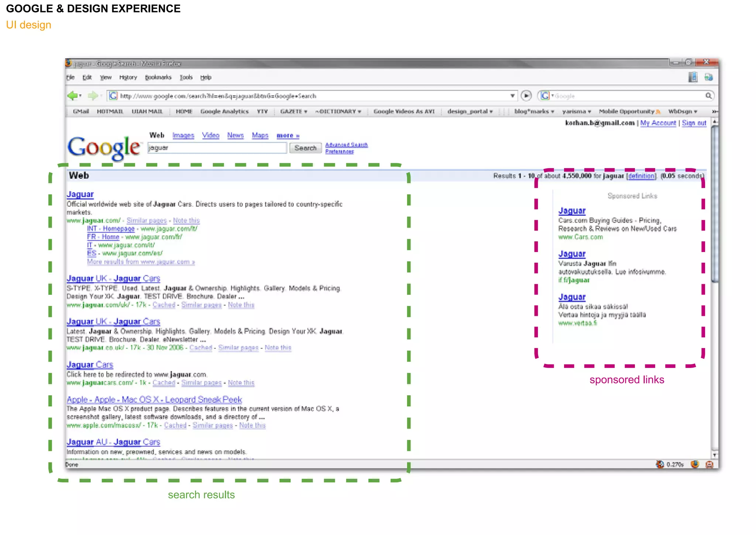This screenshot has width=756, height=535.
Task: Open the GMail bookmark
Action: (81, 111)
